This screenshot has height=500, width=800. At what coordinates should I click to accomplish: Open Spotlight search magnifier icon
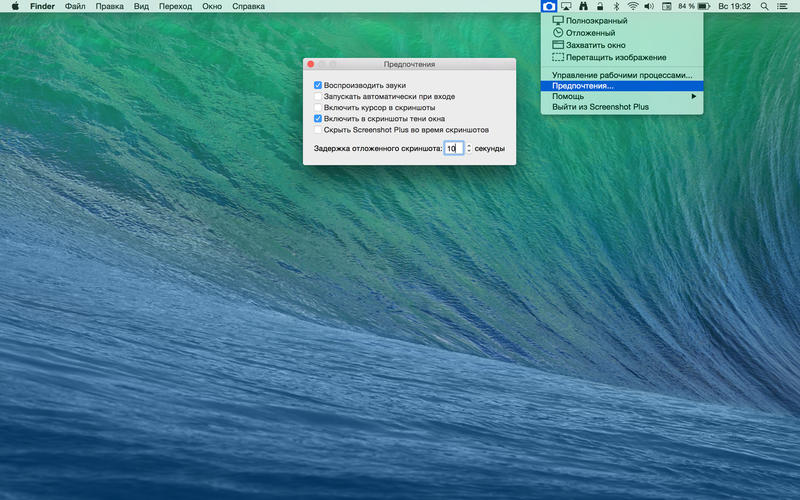tap(764, 6)
